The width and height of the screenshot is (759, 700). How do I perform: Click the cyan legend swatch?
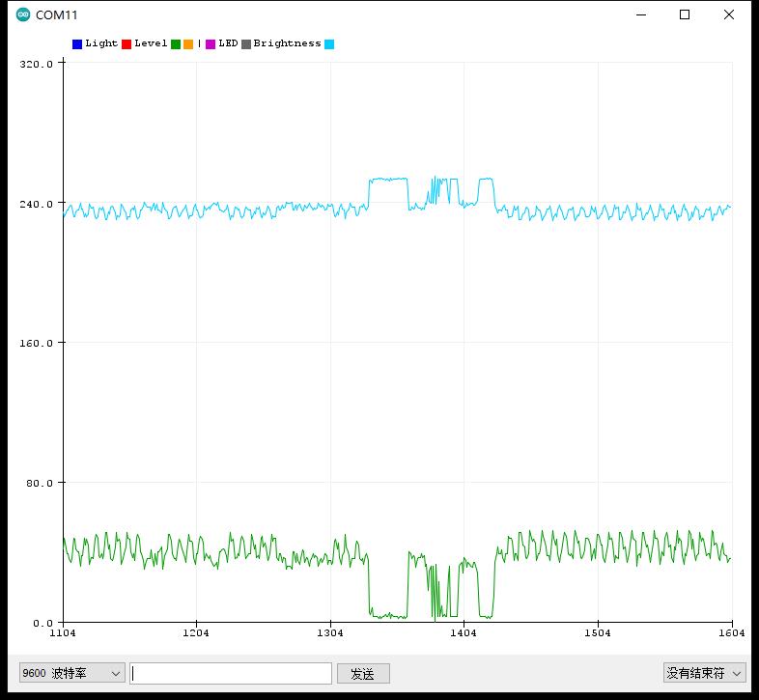coord(329,44)
